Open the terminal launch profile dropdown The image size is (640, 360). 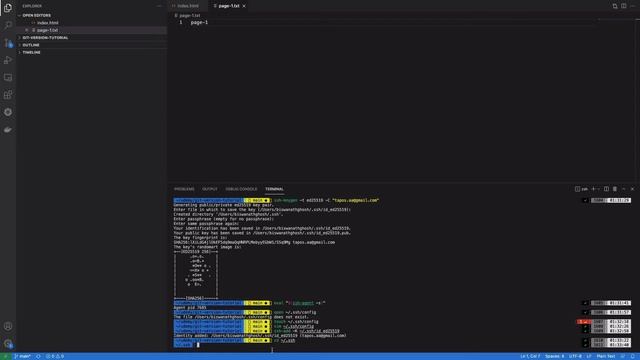point(599,189)
